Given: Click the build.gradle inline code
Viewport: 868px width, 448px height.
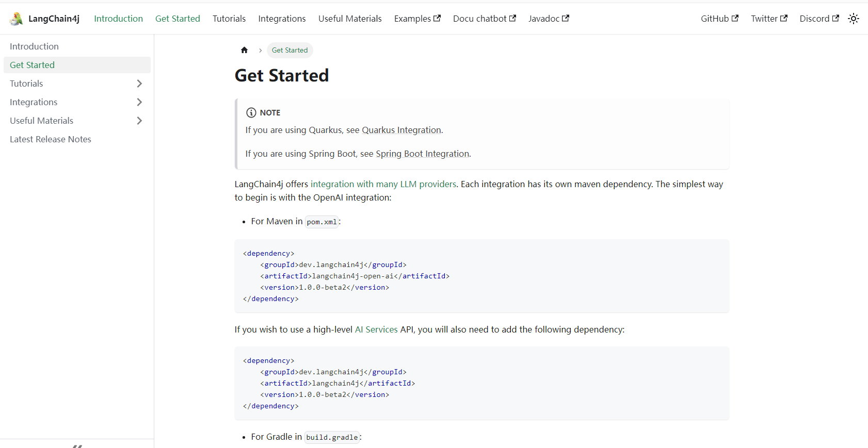Looking at the screenshot, I should 332,437.
